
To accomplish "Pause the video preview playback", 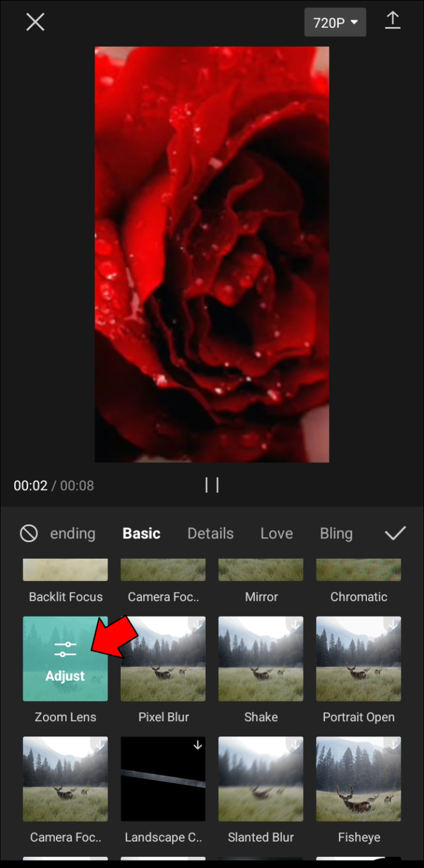I will 212,486.
